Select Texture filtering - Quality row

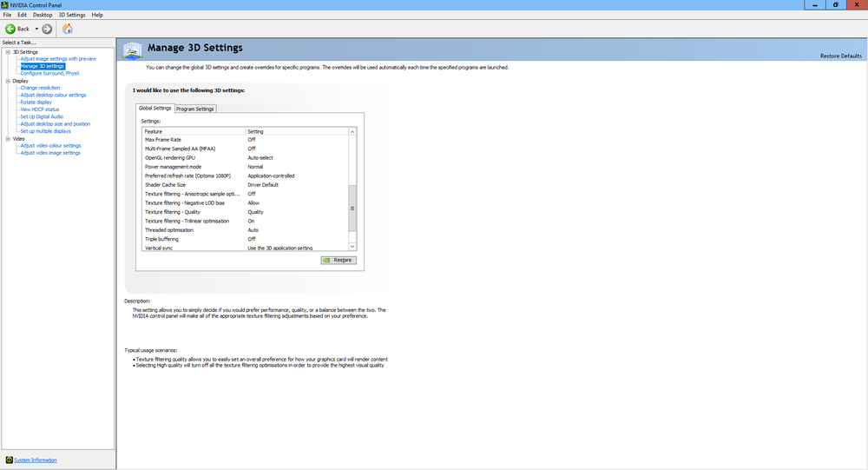(x=246, y=212)
